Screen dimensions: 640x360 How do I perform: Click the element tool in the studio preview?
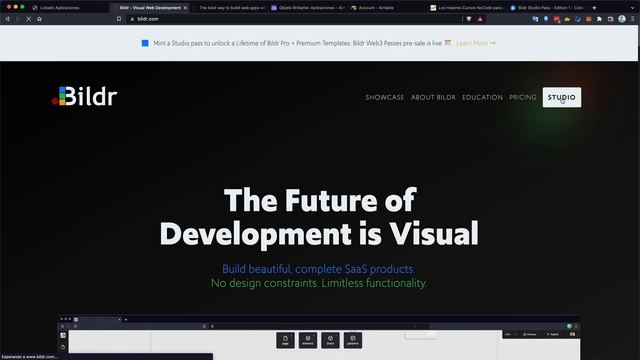308,340
